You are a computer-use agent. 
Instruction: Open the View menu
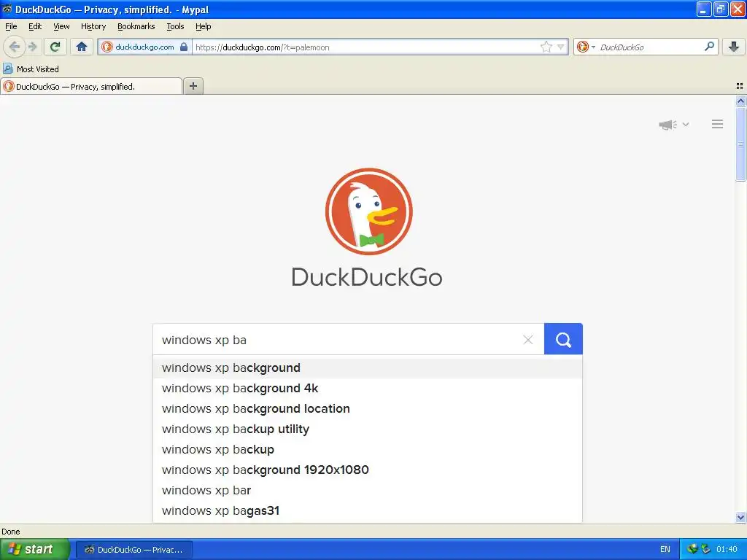pos(61,26)
